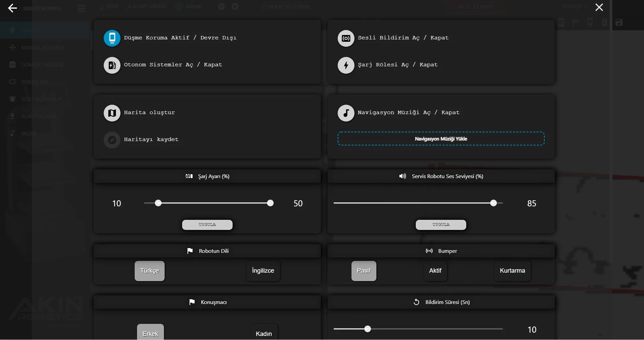
Task: Click the Haritayı kaydet compass icon
Action: [x=112, y=140]
